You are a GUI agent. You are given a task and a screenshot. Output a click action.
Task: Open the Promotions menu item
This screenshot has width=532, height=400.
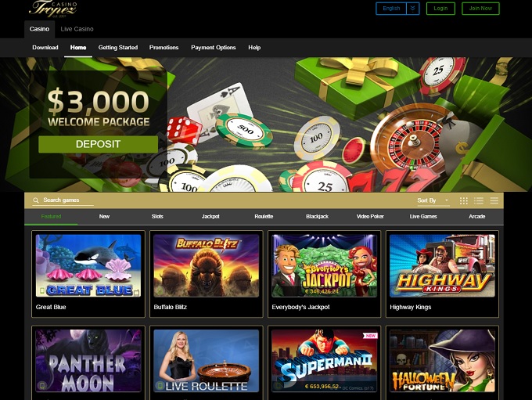click(x=164, y=48)
